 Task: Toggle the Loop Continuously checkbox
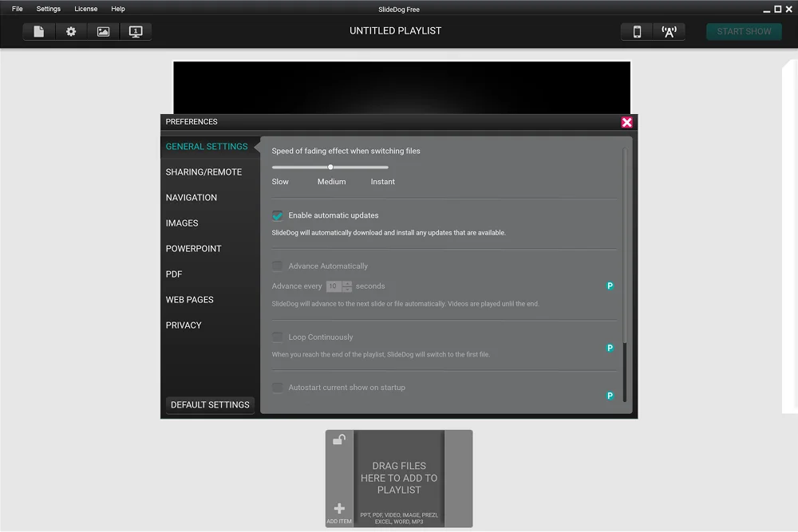[278, 337]
